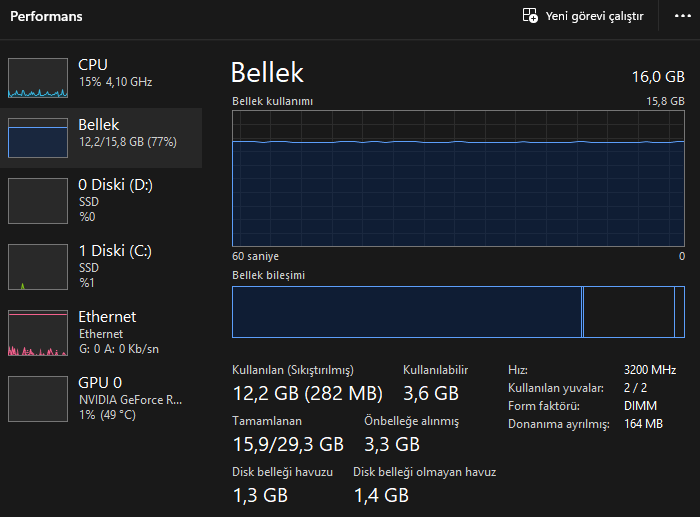Click the Kullanılan 12,2 GB value
The height and width of the screenshot is (517, 700).
coord(307,392)
